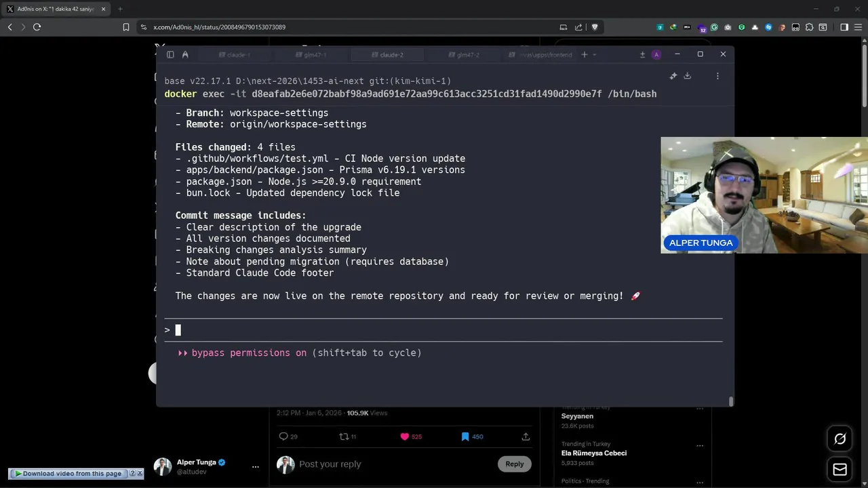
Task: Open the apps\frontend terminal tab
Action: click(x=541, y=54)
